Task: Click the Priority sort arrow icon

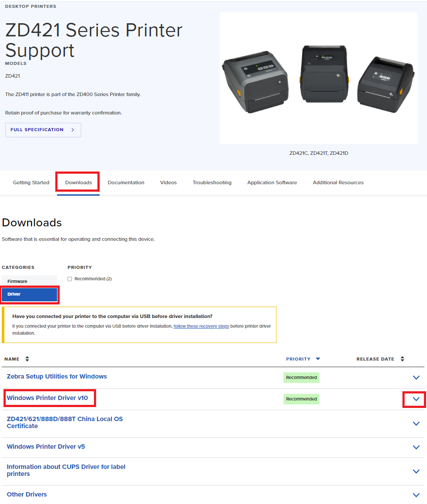Action: [318, 359]
